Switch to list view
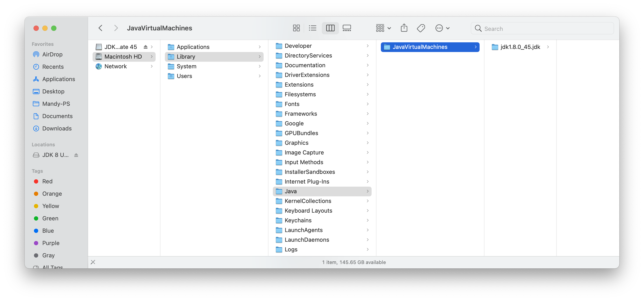Viewport: 644px width, 301px height. coord(313,28)
